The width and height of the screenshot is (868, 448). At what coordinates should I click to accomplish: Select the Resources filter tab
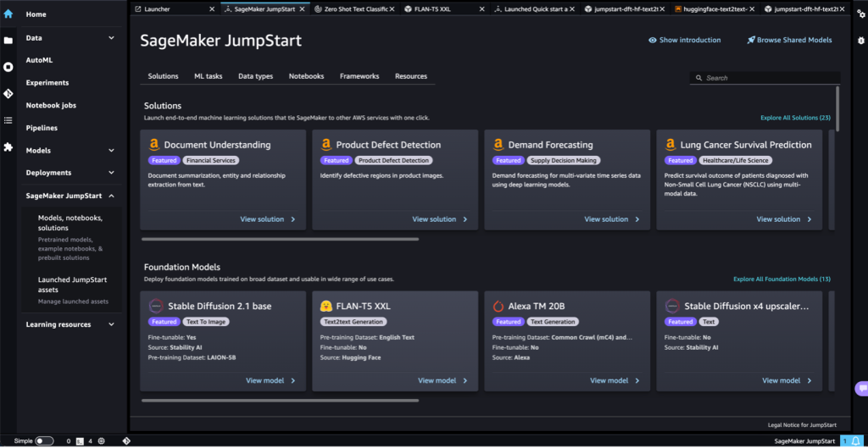[x=411, y=76]
